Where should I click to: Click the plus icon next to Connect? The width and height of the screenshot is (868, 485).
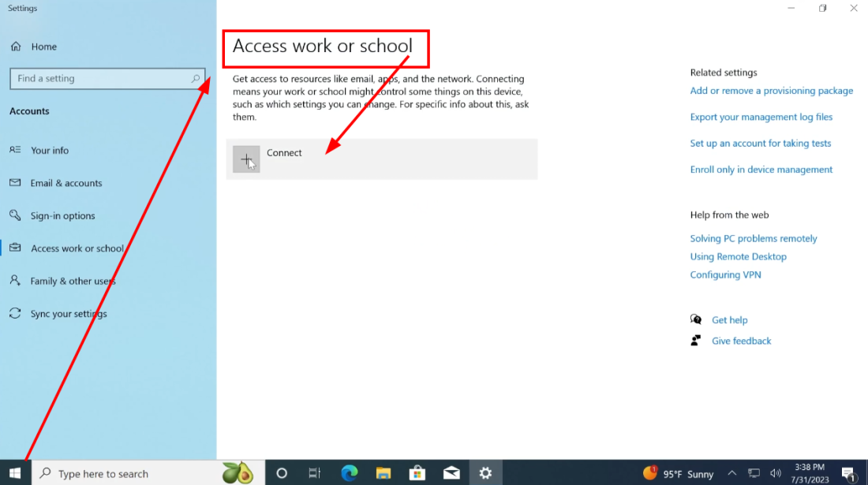tap(246, 159)
